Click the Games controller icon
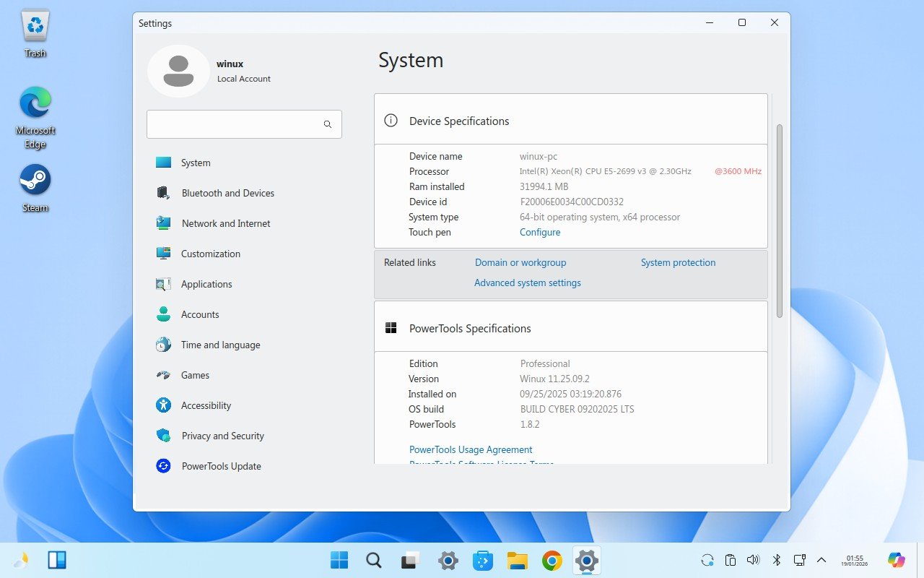Viewport: 924px width, 578px height. coord(164,375)
